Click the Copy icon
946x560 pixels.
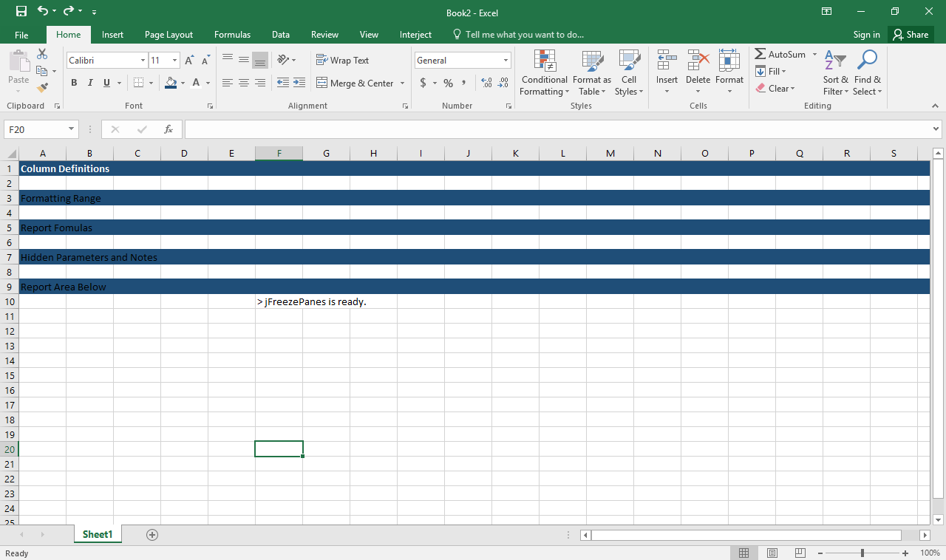(42, 71)
